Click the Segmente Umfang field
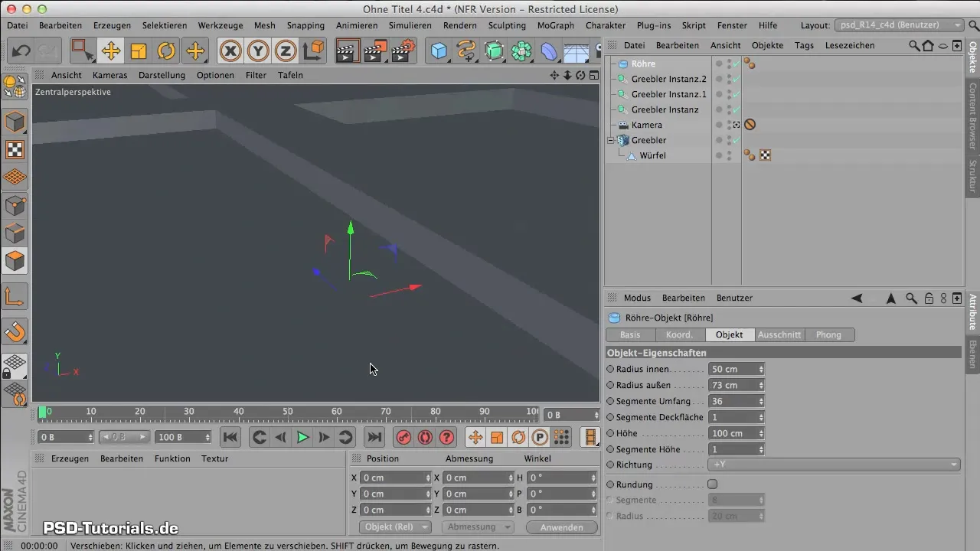 [x=732, y=401]
